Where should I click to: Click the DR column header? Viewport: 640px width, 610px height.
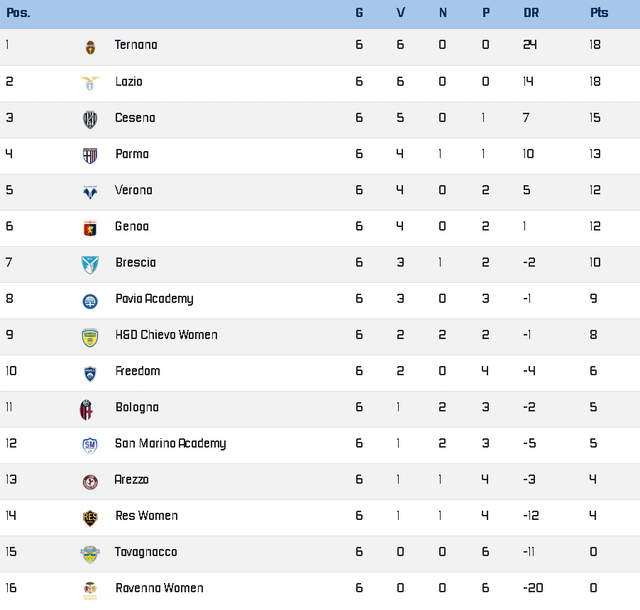coord(531,13)
